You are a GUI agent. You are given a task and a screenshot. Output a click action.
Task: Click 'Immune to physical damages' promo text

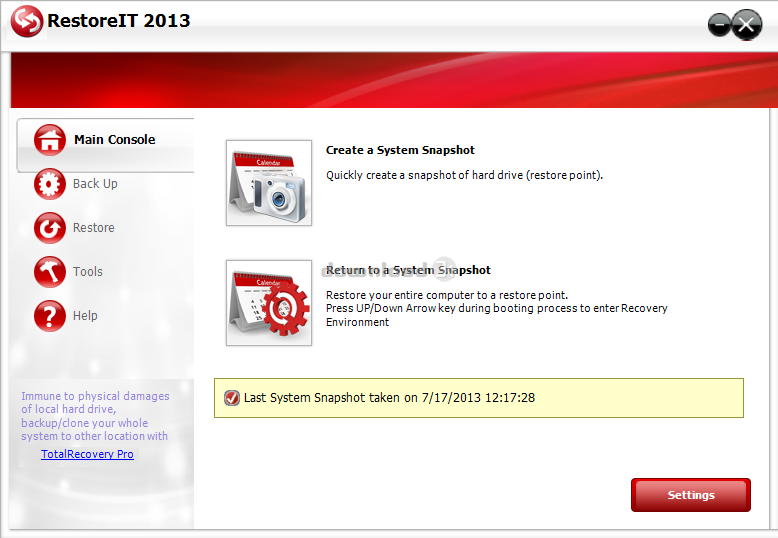[x=94, y=416]
